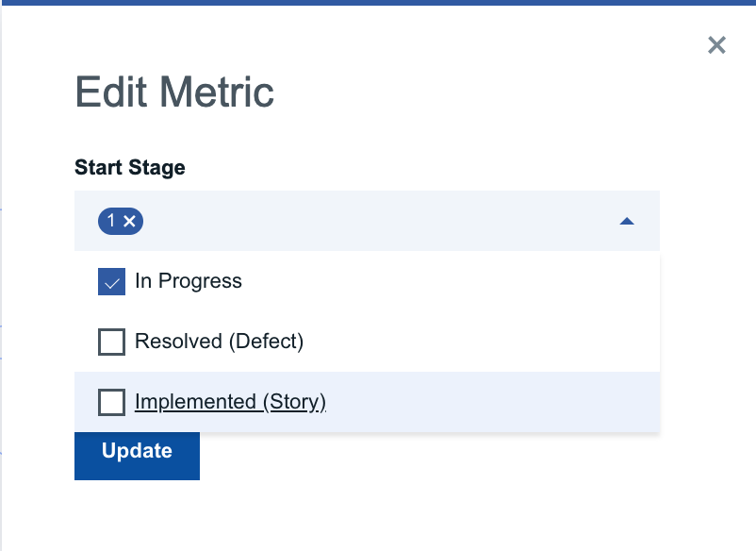Image resolution: width=756 pixels, height=551 pixels.
Task: Enable the Implemented (Story) checkbox
Action: coord(111,402)
